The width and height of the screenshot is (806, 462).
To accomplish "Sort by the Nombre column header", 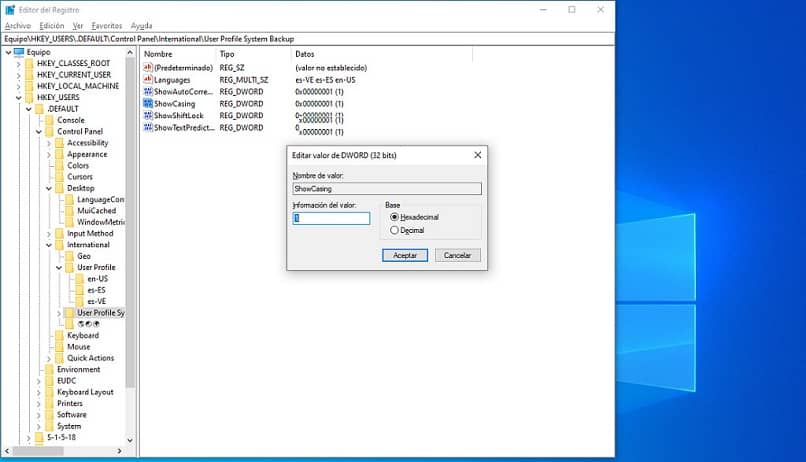I will point(178,54).
